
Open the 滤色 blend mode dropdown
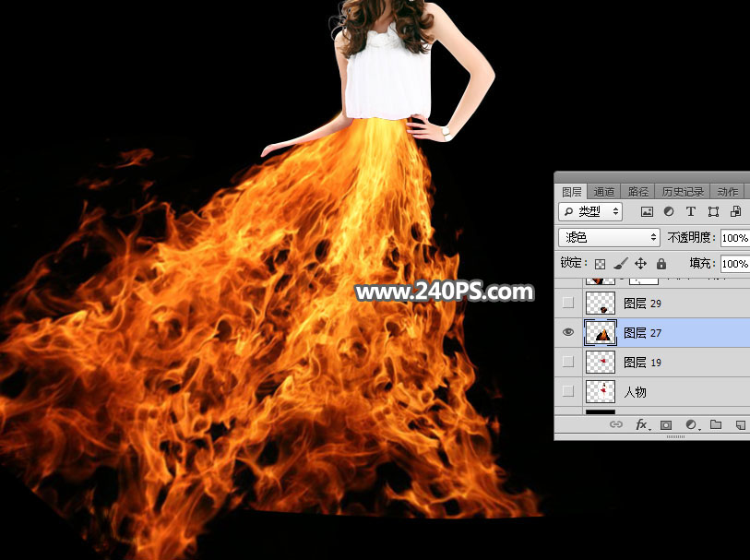point(609,238)
